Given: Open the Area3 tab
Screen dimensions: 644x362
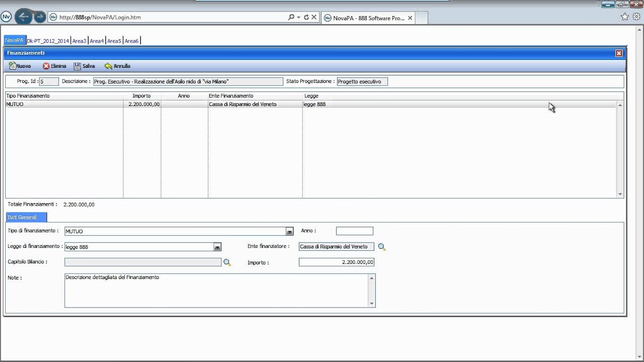Looking at the screenshot, I should [79, 41].
